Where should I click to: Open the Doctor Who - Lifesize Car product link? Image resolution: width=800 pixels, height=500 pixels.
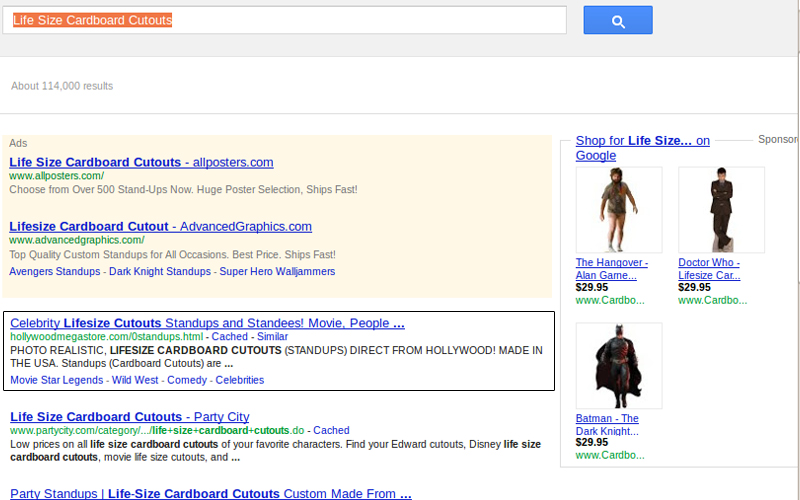[x=709, y=269]
